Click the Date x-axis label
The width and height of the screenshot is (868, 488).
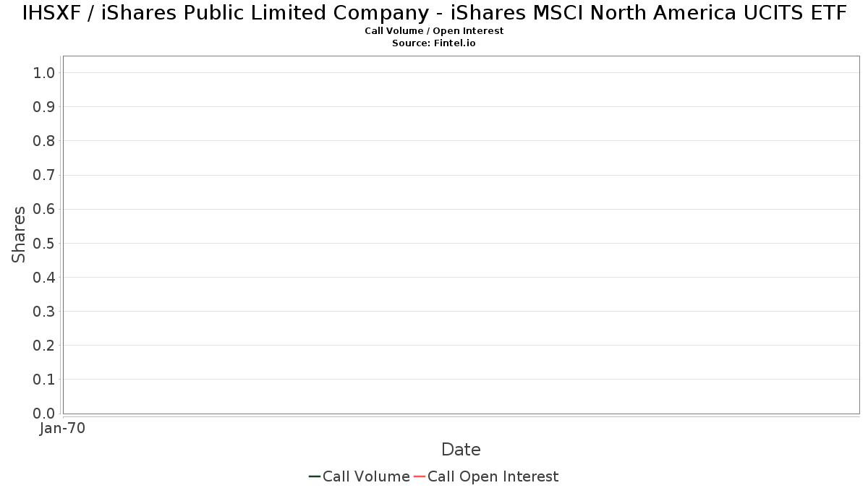[461, 450]
